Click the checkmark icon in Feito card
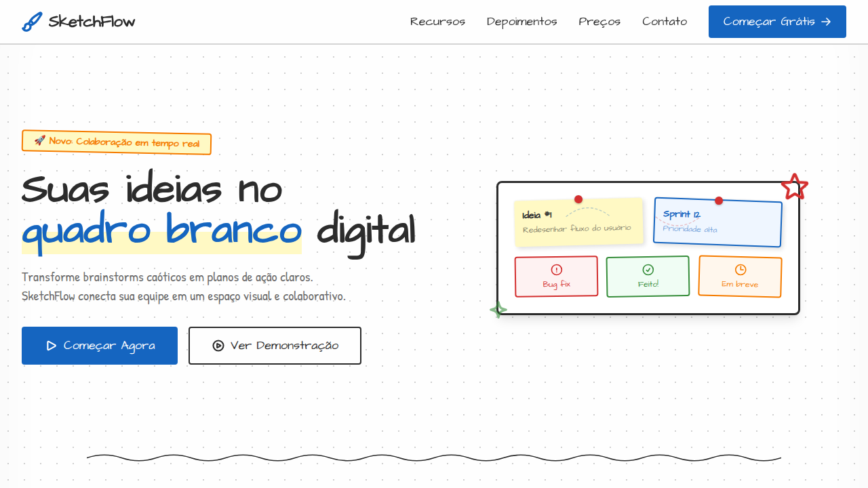This screenshot has width=868, height=488. 648,270
